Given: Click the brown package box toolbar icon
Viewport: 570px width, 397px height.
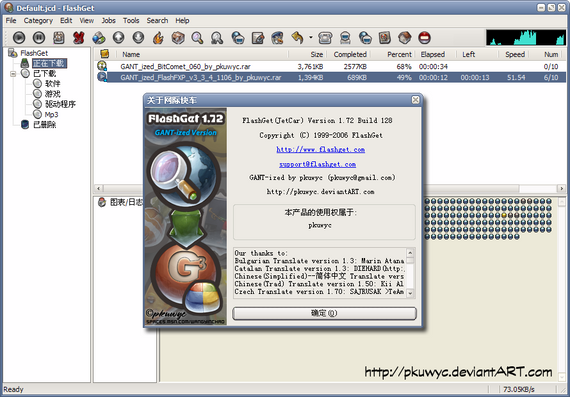Looking at the screenshot, I should pyautogui.click(x=178, y=37).
